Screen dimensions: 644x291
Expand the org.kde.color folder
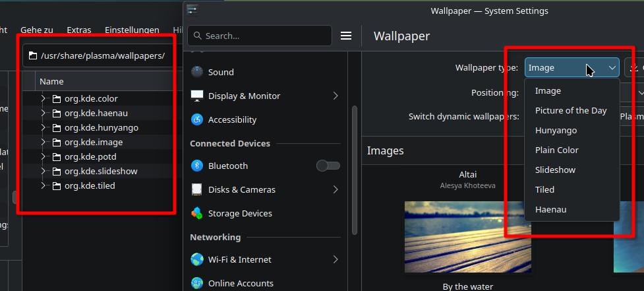[x=43, y=98]
